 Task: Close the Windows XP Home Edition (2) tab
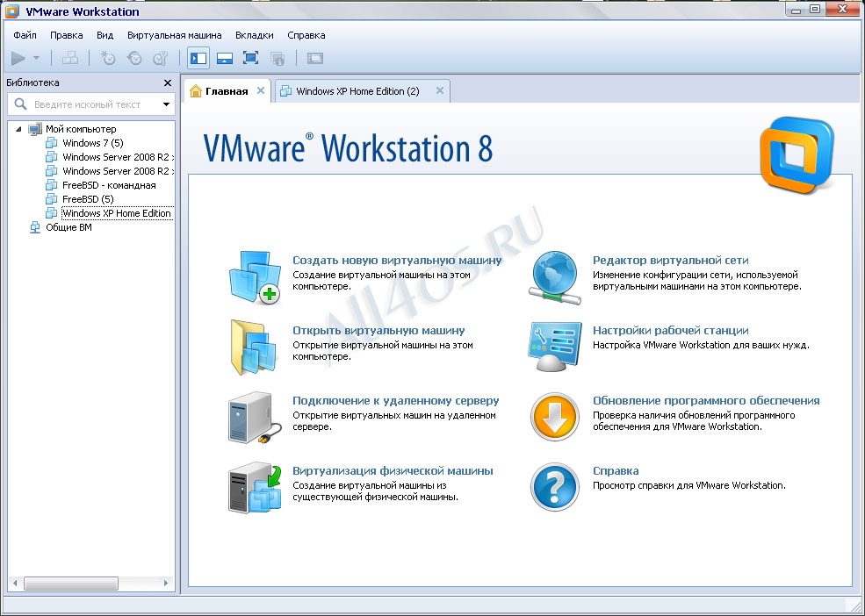(440, 90)
